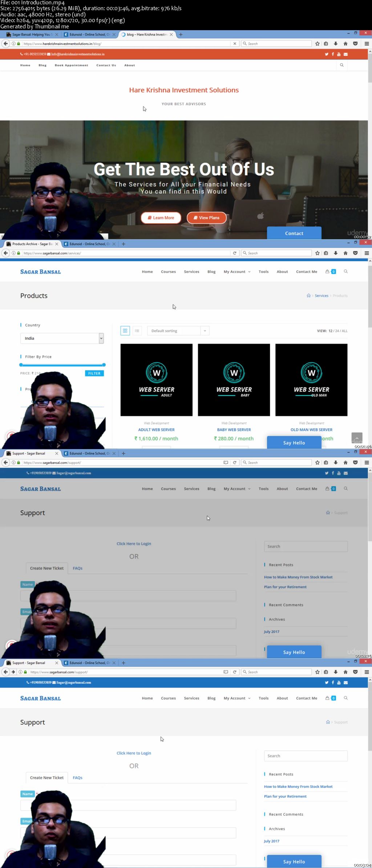
Task: Expand My Account menu on bottom Support page
Action: click(237, 698)
